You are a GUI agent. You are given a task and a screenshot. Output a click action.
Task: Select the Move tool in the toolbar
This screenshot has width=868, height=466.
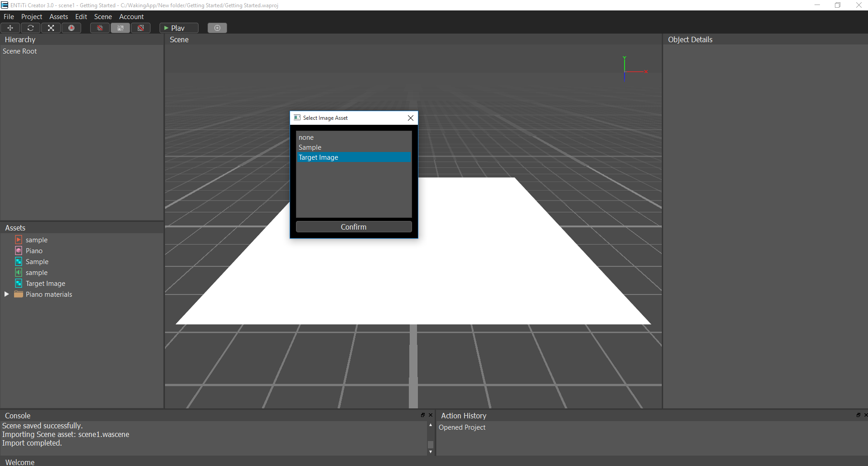[10, 28]
